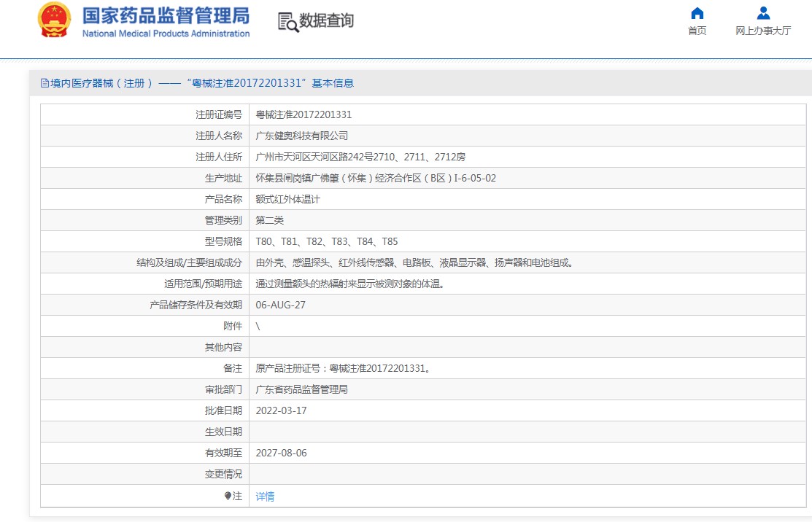Viewport: 812px width, 522px height.
Task: Click the 产品名称 row label
Action: [224, 199]
